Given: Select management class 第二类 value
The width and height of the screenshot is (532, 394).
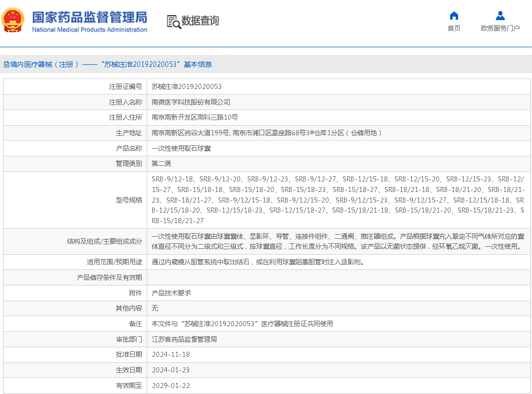Looking at the screenshot, I should [161, 163].
